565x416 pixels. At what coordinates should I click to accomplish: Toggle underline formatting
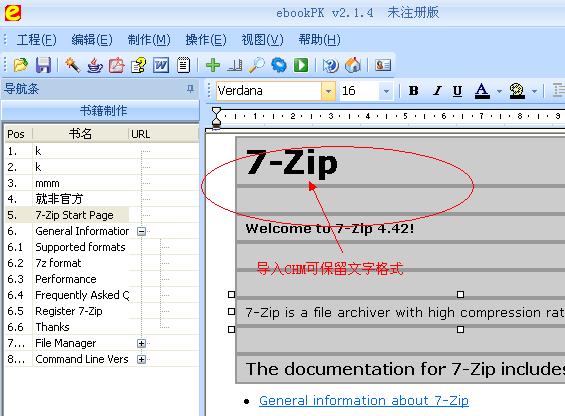pyautogui.click(x=457, y=90)
